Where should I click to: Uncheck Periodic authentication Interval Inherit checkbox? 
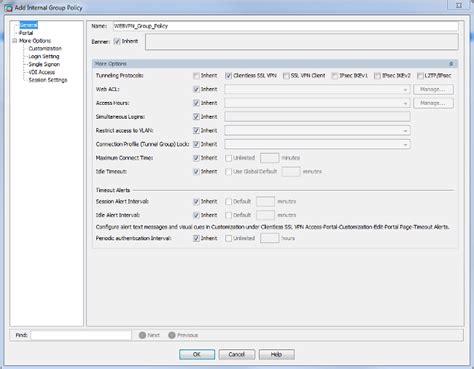(196, 238)
